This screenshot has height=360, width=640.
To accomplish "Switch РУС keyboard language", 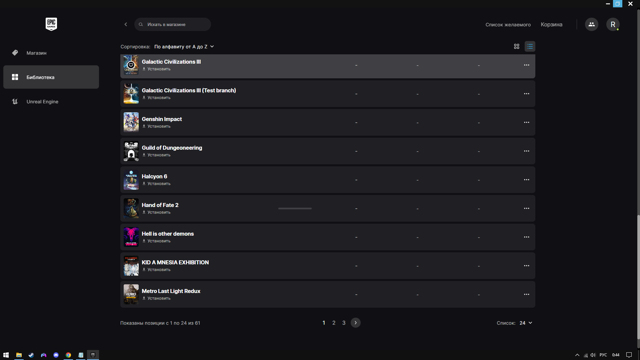I will (x=603, y=355).
